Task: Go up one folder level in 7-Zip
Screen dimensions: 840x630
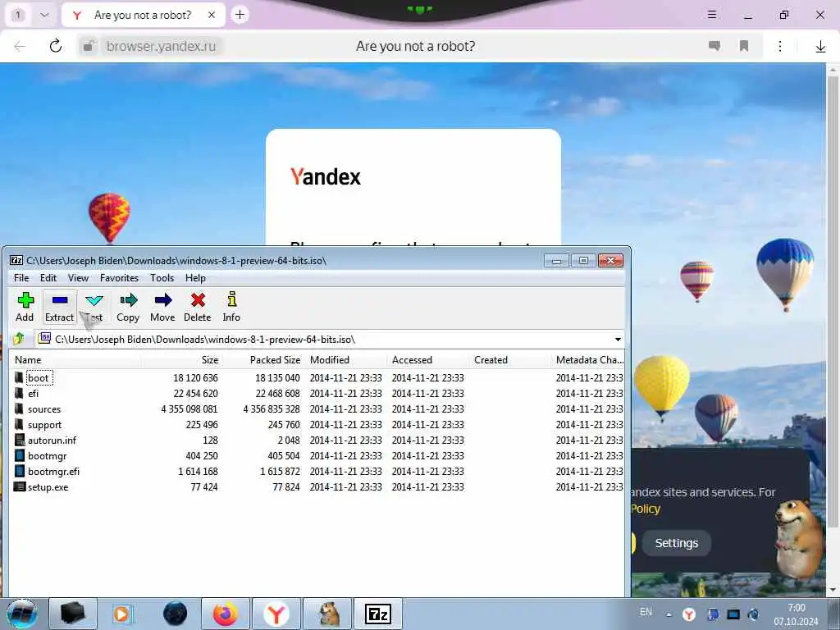Action: [x=20, y=339]
